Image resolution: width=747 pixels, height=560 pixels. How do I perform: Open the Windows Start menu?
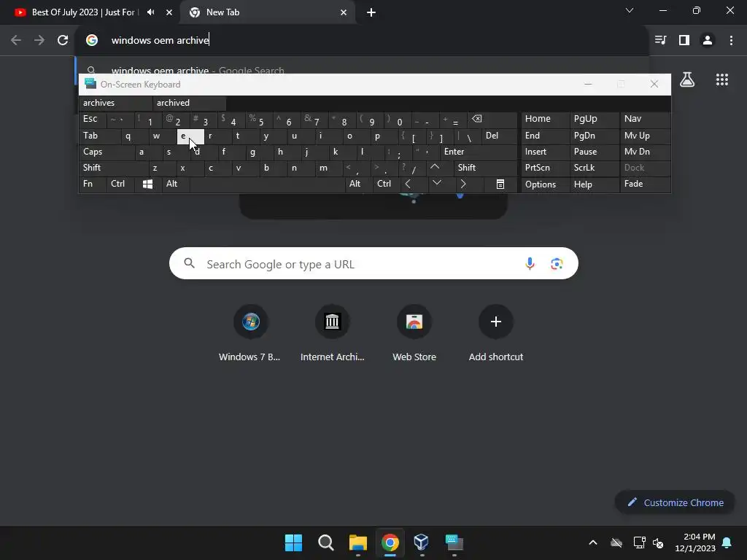(293, 542)
